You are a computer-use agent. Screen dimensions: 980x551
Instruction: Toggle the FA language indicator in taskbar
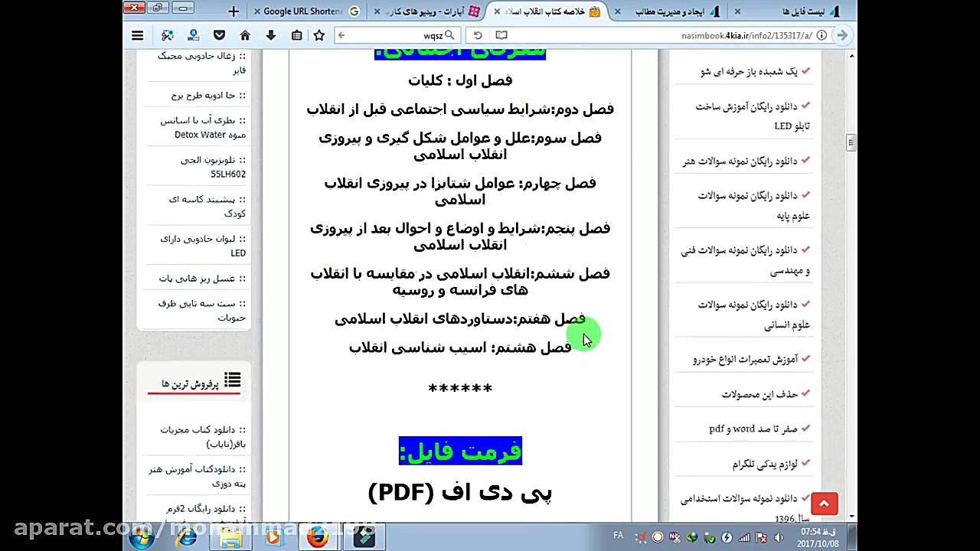pyautogui.click(x=618, y=536)
